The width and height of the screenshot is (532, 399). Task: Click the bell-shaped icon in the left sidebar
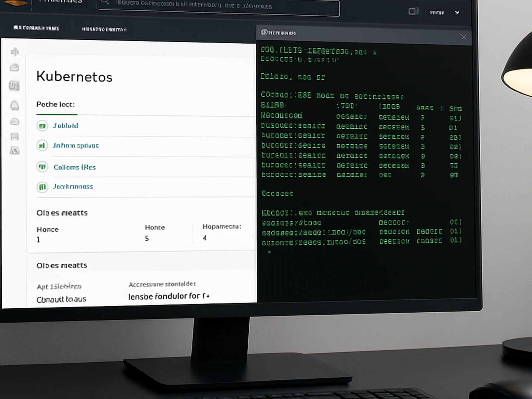click(15, 105)
